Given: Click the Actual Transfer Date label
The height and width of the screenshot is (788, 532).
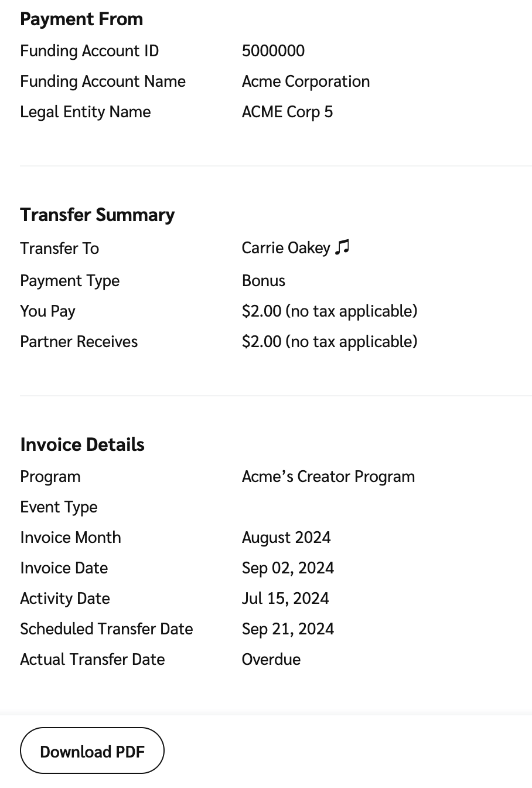Looking at the screenshot, I should 92,660.
